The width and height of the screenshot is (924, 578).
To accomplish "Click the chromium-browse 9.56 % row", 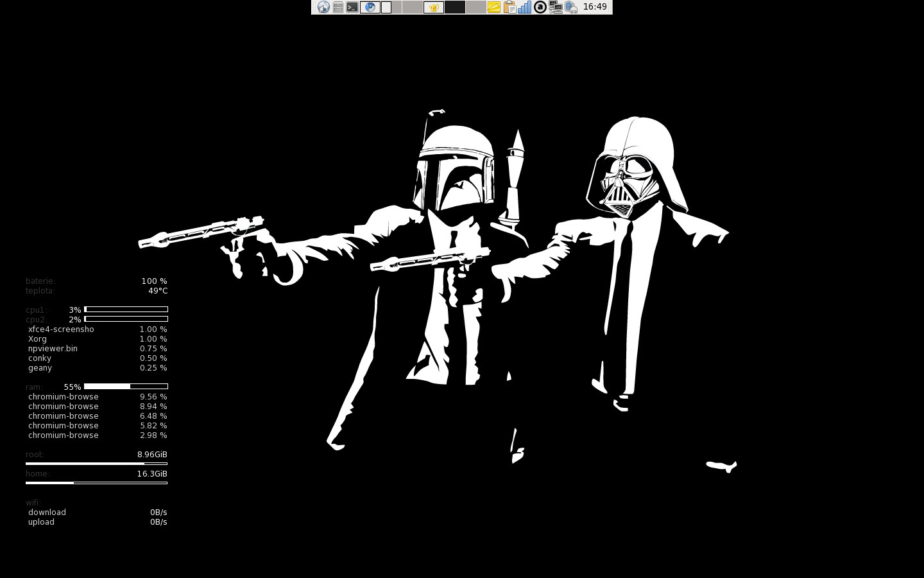I will click(x=98, y=397).
